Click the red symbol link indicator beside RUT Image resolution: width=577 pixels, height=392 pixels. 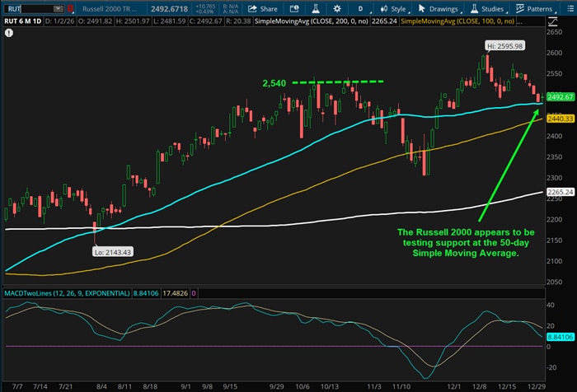tap(70, 9)
